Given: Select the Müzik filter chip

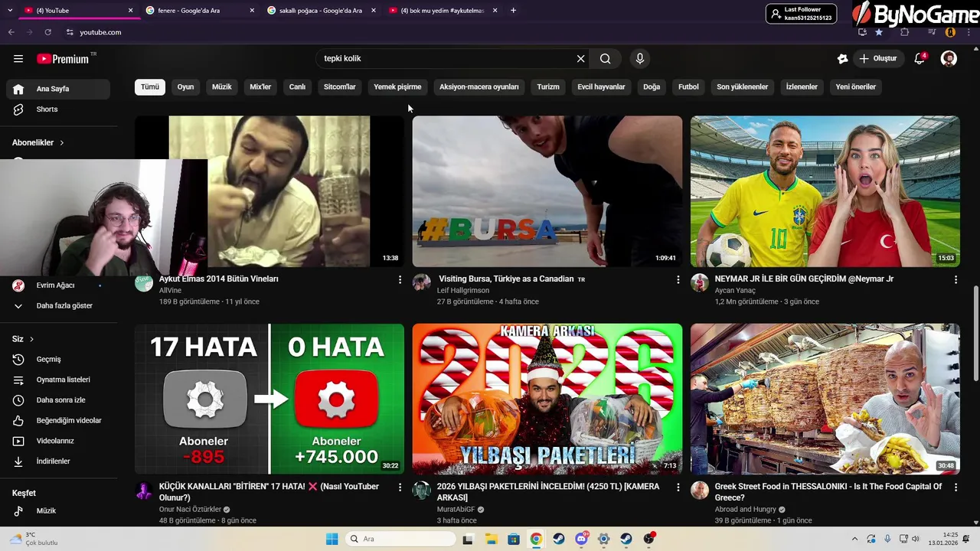Looking at the screenshot, I should pyautogui.click(x=221, y=86).
